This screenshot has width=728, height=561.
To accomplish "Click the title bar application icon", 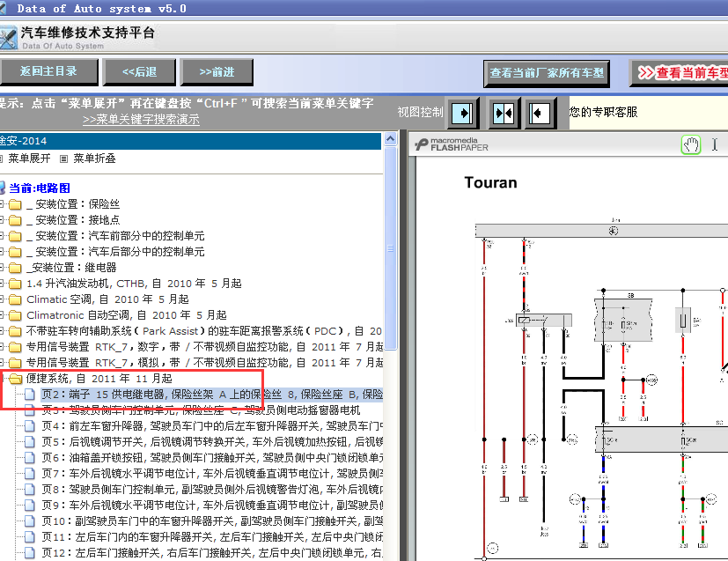I will pyautogui.click(x=3, y=8).
